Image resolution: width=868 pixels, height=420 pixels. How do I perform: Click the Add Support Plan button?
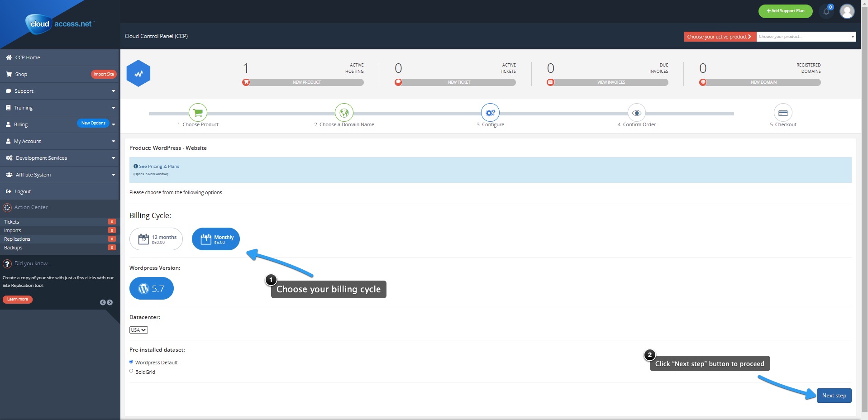(785, 11)
